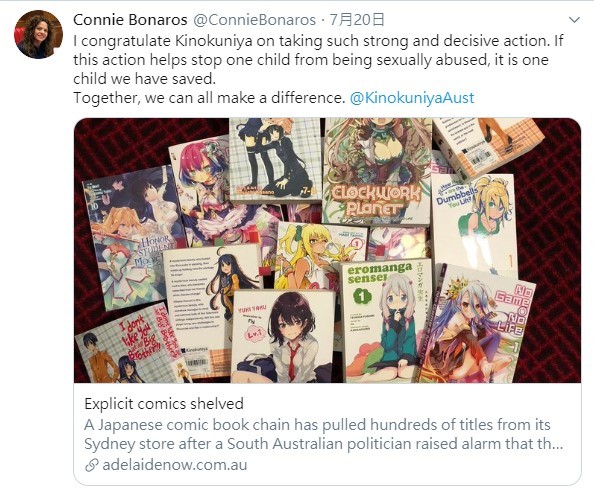The height and width of the screenshot is (492, 594).
Task: Open the adelaidenow.com.au source link
Action: coord(174,465)
